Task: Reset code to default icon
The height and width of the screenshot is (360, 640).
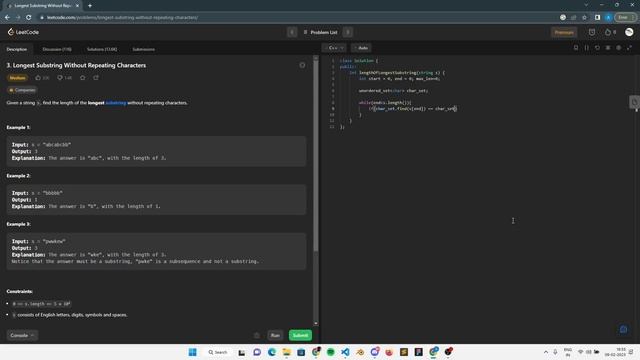Action: coord(597,48)
